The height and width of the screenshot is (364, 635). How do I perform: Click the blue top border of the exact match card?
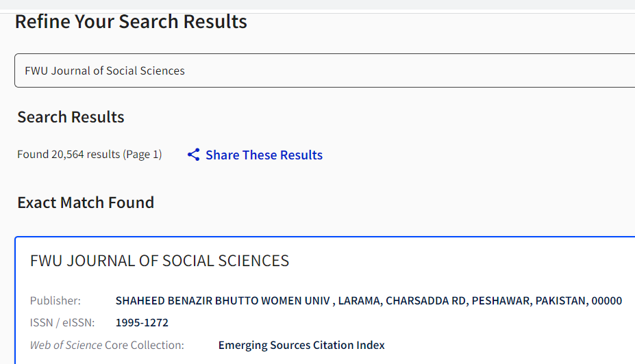tap(325, 237)
